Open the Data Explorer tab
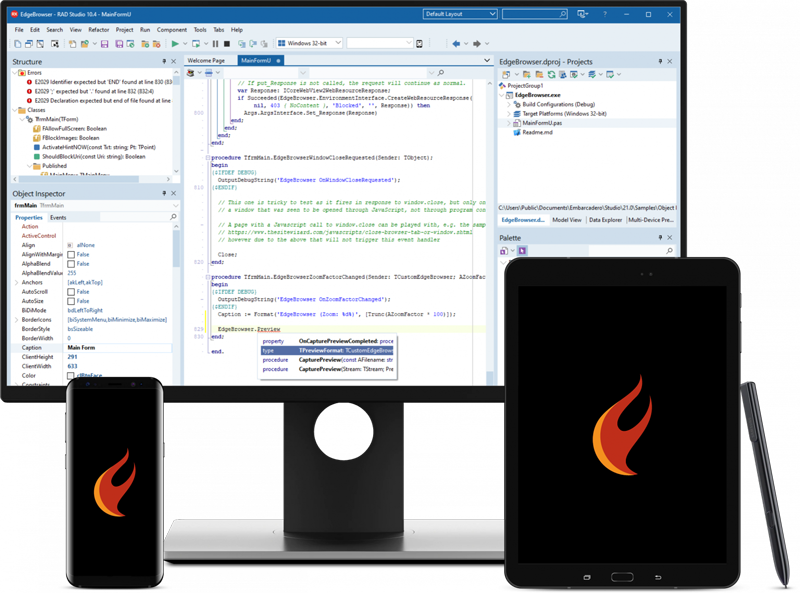This screenshot has height=593, width=800. click(607, 219)
